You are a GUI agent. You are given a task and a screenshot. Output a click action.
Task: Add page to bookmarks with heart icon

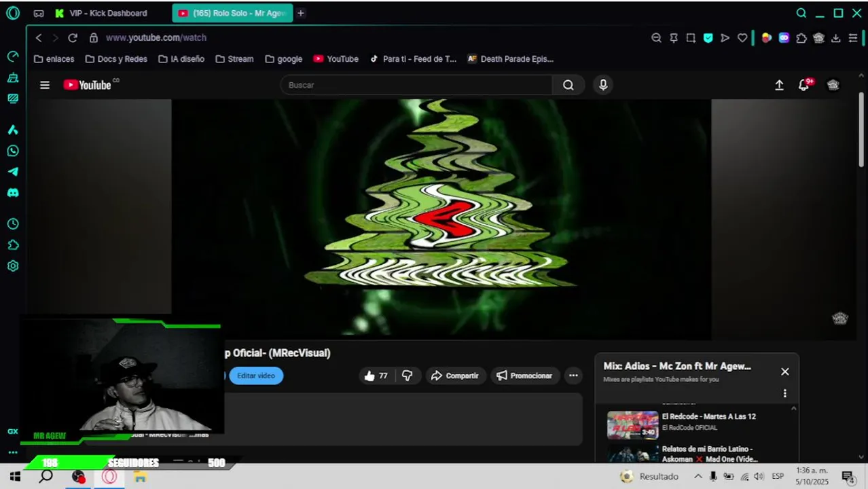click(x=742, y=38)
